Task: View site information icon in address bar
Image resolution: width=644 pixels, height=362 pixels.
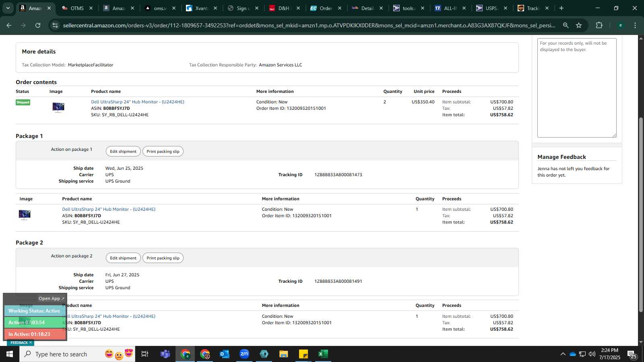Action: 55,25
